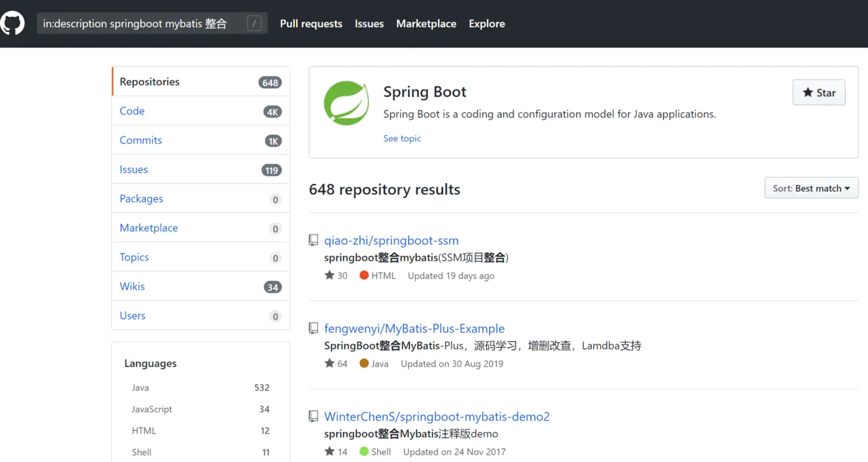Click repo icon beside qiao-zhi/springboot-ssm
Image resolution: width=868 pixels, height=462 pixels.
(313, 240)
